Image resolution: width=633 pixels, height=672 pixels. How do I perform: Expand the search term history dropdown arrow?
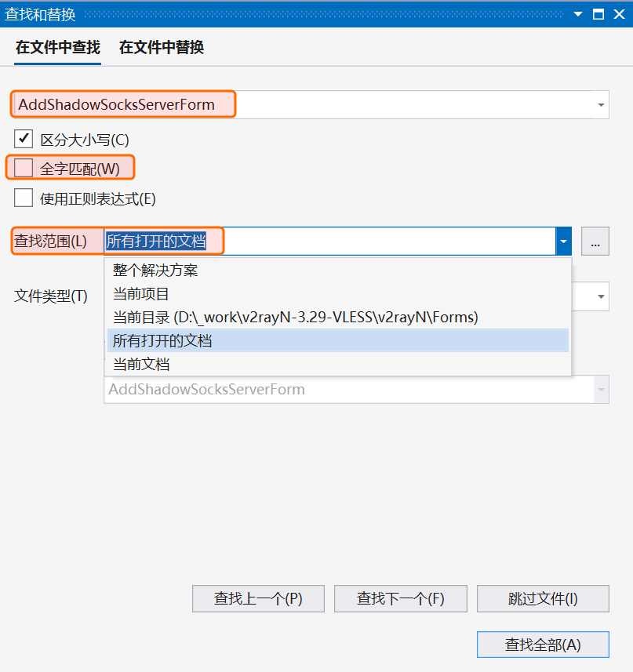600,104
